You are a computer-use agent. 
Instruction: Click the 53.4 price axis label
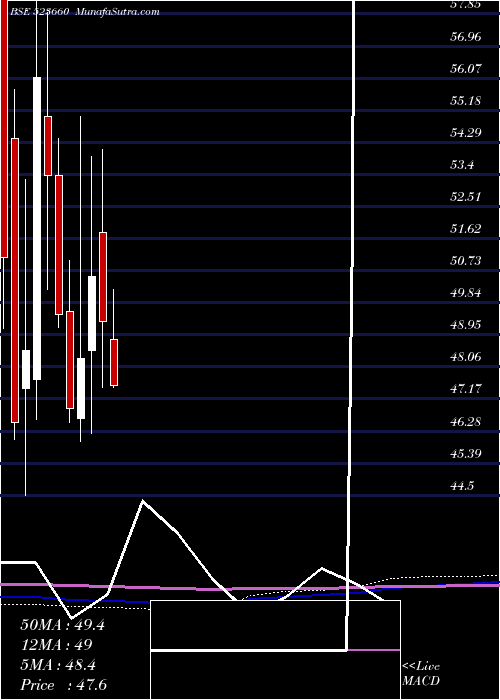462,165
